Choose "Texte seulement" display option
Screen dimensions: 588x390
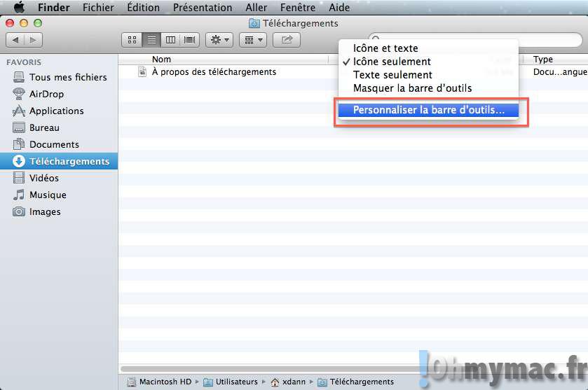[x=392, y=75]
